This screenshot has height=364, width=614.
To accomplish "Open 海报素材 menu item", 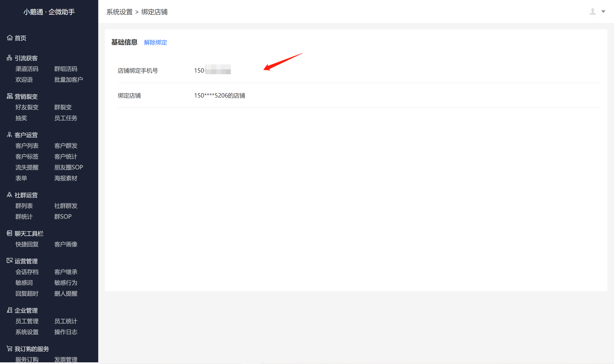I will [66, 178].
